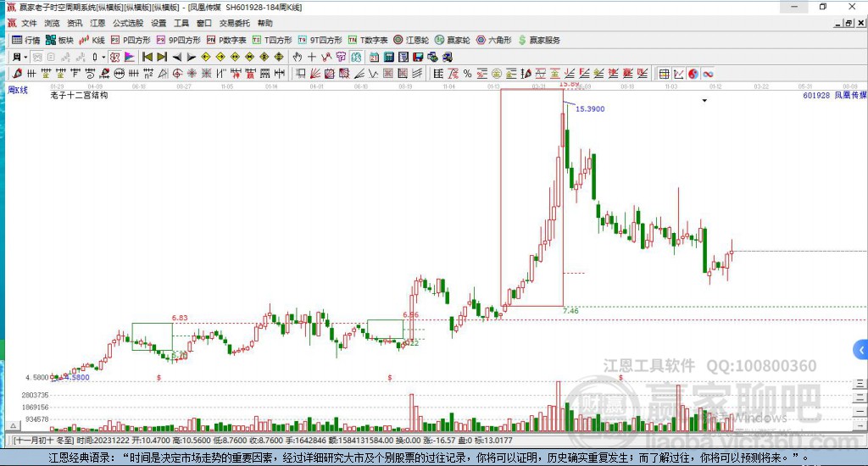Open the 江恩 menu
This screenshot has width=868, height=466.
coord(97,23)
